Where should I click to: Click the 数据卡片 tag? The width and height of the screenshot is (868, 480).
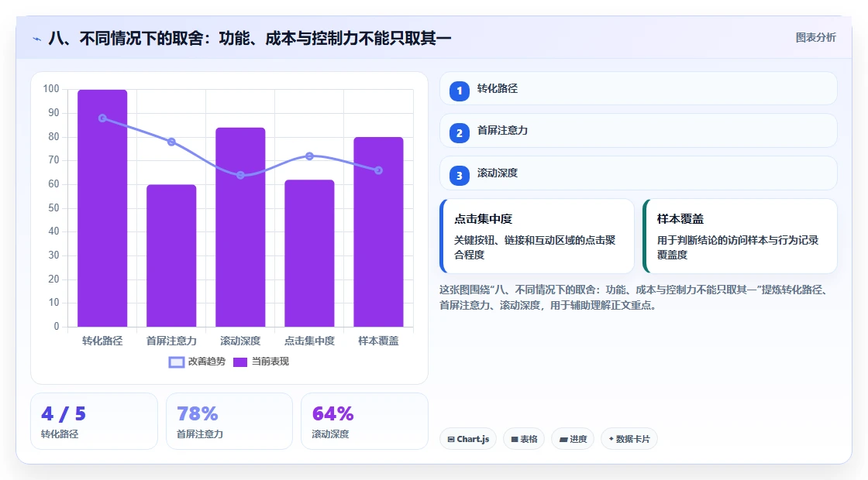(629, 439)
